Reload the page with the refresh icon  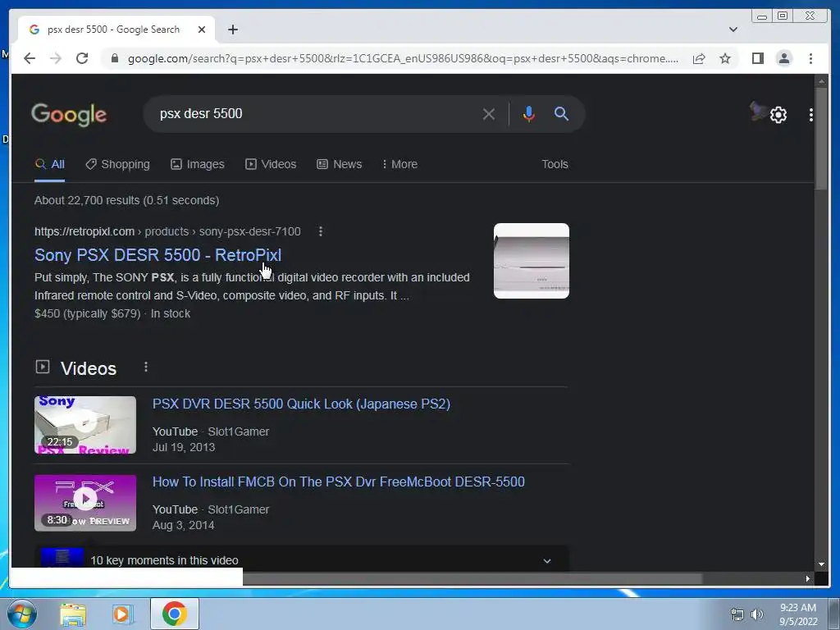pos(82,58)
